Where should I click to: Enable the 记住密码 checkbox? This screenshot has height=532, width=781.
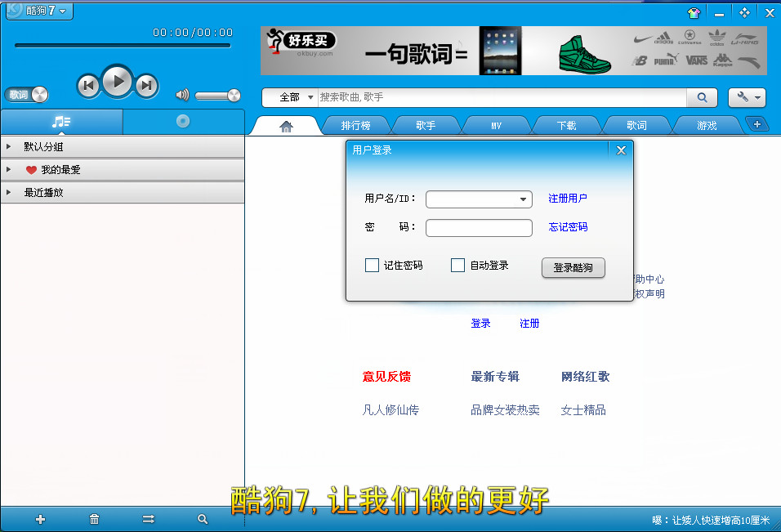[372, 266]
